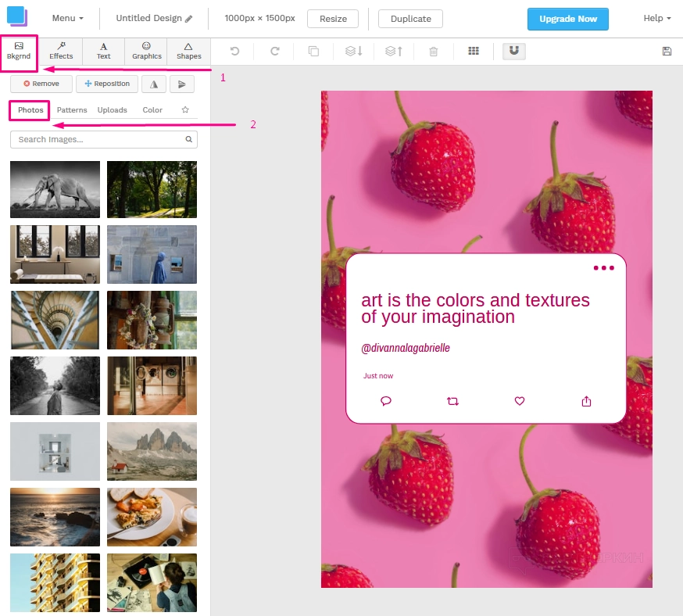This screenshot has width=683, height=616.
Task: Click the Upgrade Now button
Action: [x=567, y=19]
